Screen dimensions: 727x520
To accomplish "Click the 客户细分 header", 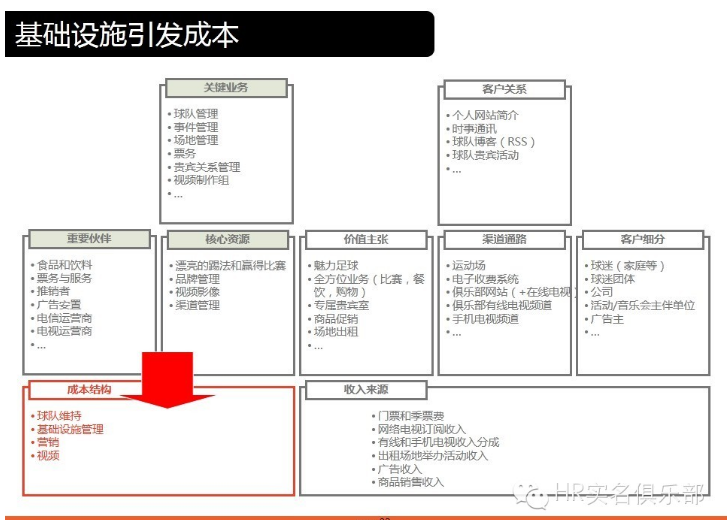I will coord(643,240).
